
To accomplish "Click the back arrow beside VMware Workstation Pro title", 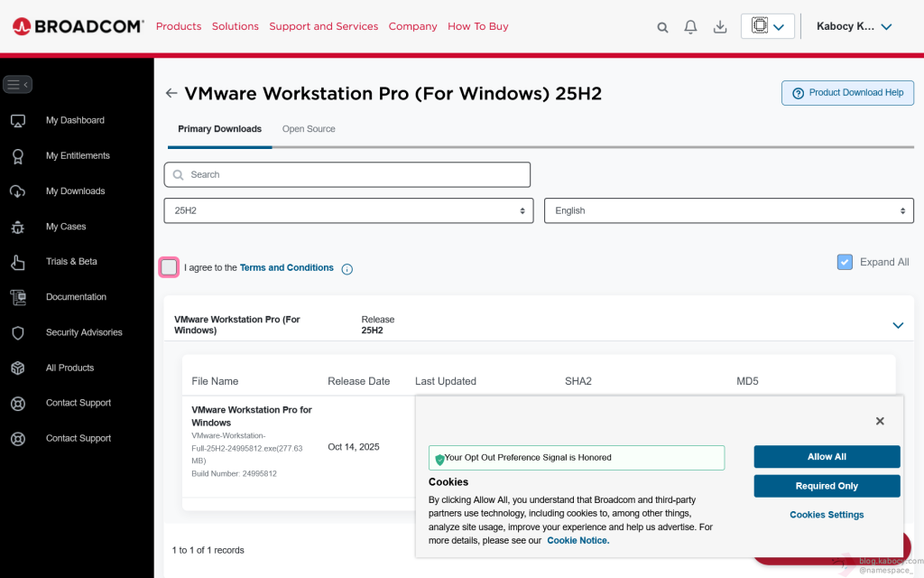I will click(x=171, y=93).
